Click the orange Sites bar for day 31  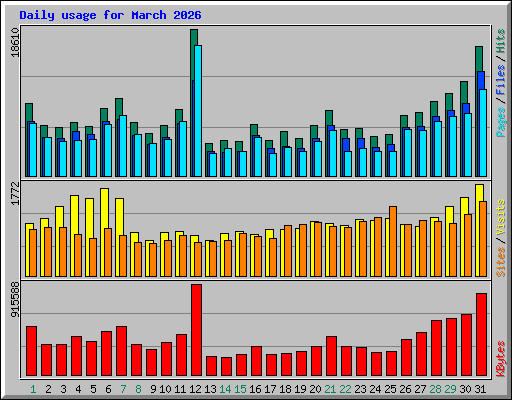click(x=483, y=239)
